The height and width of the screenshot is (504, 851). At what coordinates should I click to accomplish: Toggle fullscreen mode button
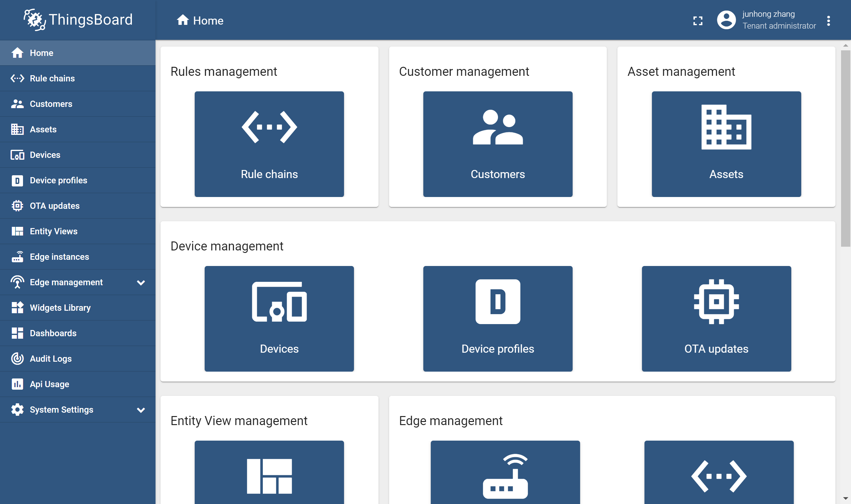(x=698, y=21)
